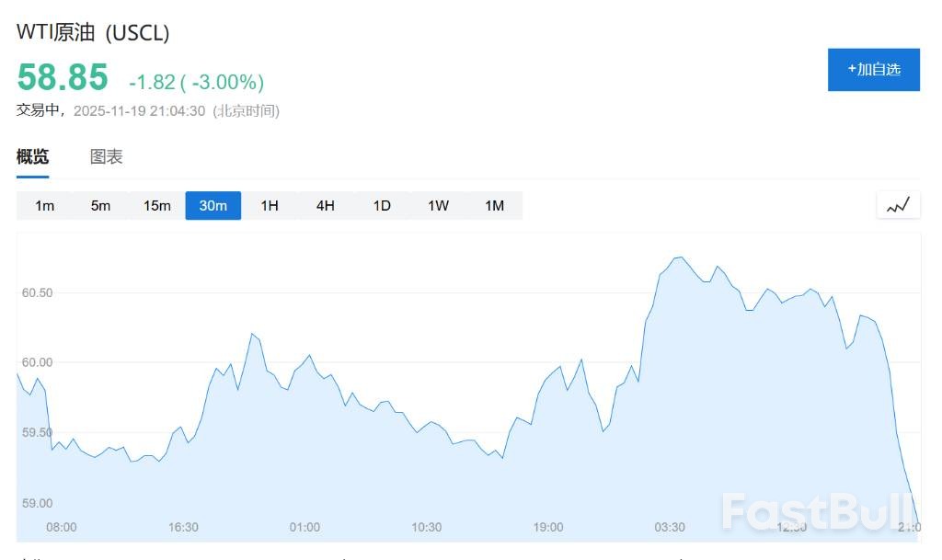Select the 1W weekly view

coord(438,205)
